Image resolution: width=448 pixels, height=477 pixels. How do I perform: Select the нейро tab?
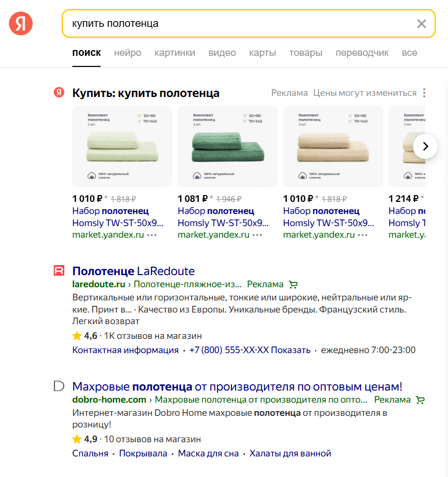point(128,53)
